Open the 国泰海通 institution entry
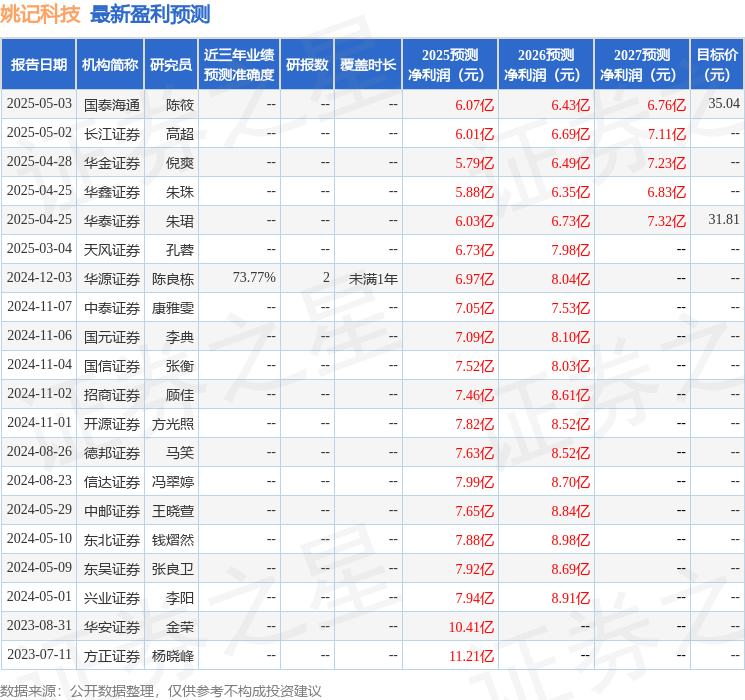Screen dimensions: 745x700 111,104
